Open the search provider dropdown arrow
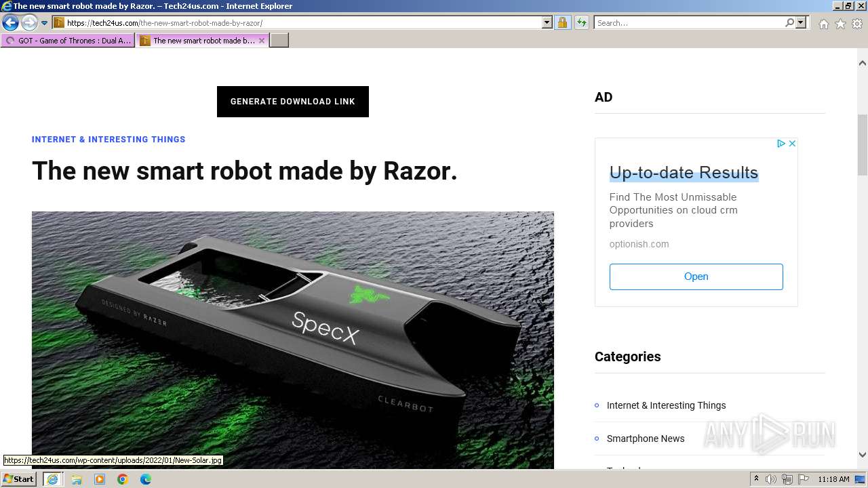Image resolution: width=868 pixels, height=488 pixels. click(x=801, y=22)
